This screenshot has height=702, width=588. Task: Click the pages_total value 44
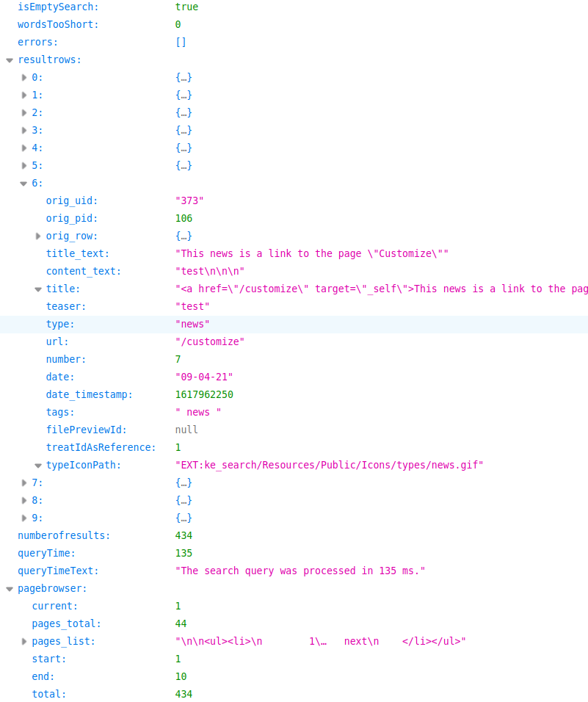pyautogui.click(x=181, y=624)
